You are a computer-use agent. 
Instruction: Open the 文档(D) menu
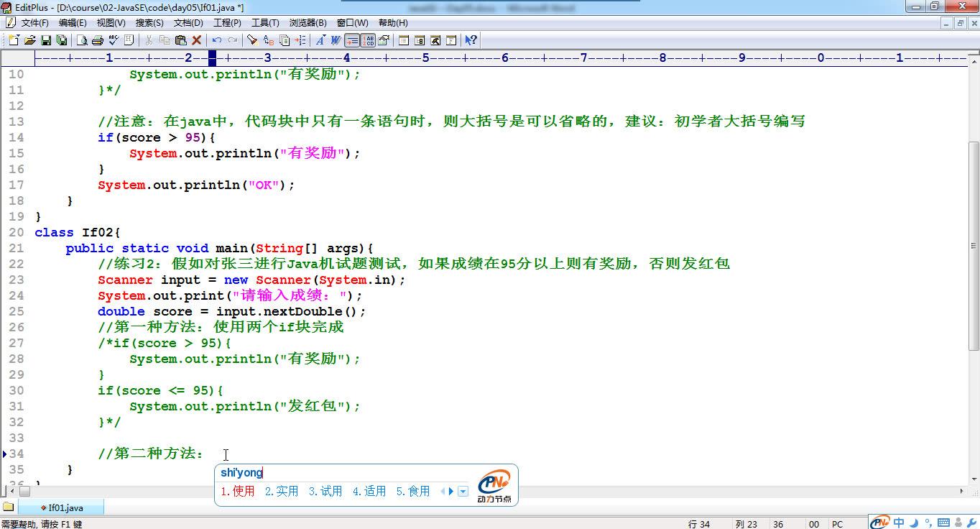pyautogui.click(x=188, y=23)
